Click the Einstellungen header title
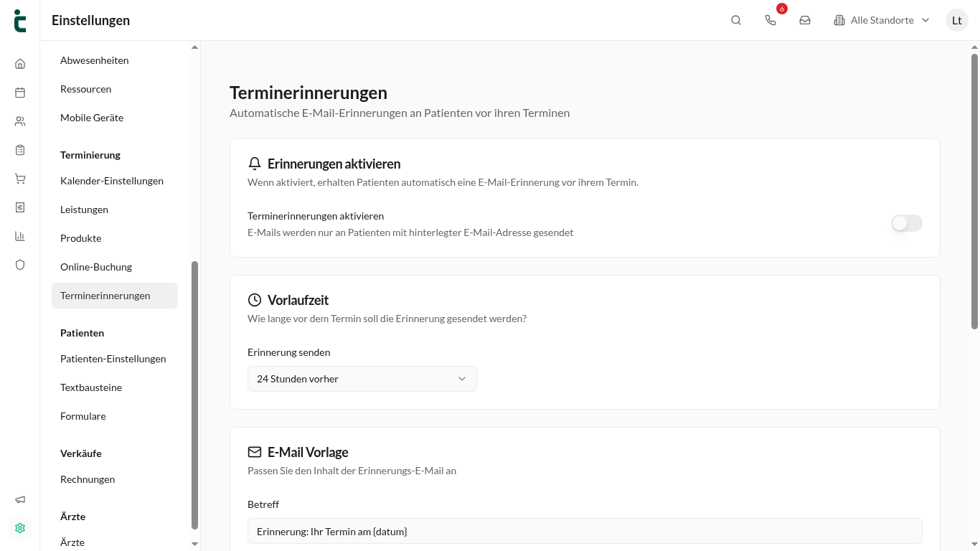Screen dimensions: 980x551 point(90,20)
